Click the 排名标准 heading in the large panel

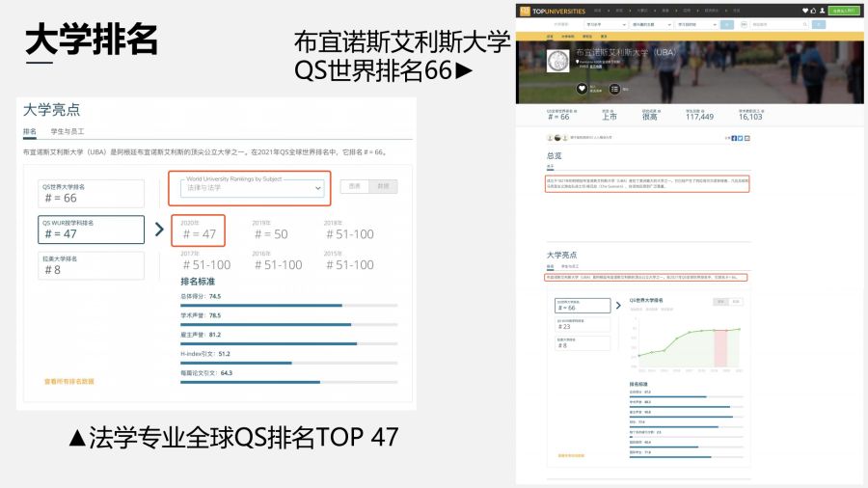198,281
